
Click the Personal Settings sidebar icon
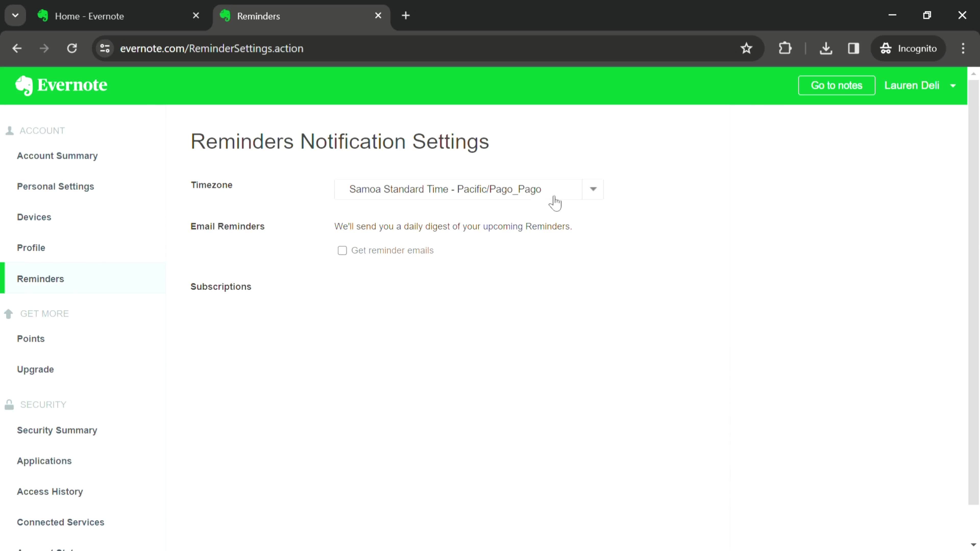(x=55, y=187)
